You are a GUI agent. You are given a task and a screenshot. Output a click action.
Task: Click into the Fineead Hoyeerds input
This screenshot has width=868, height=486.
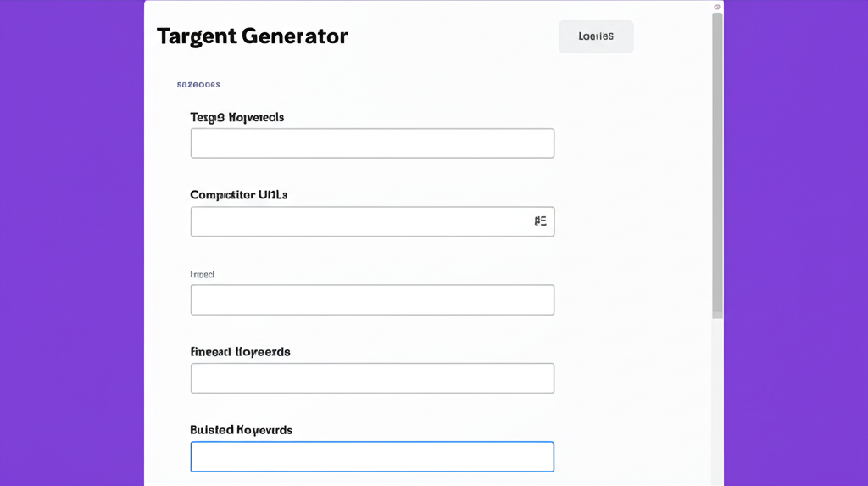[372, 378]
